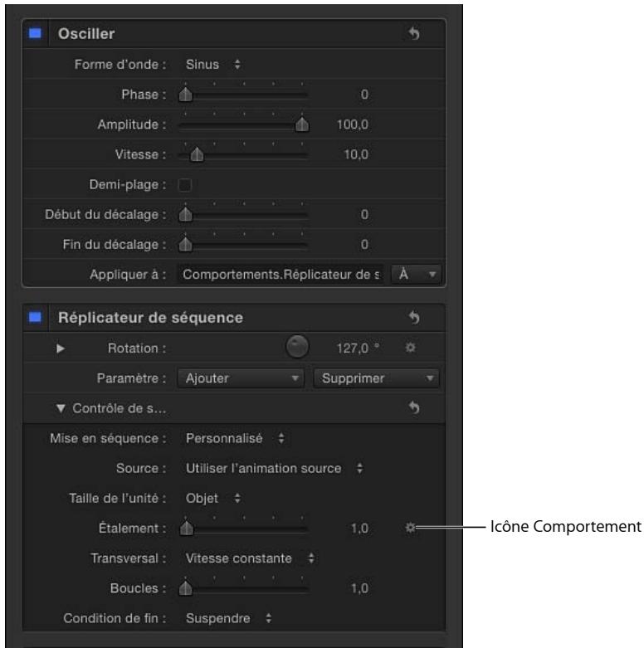Expand the Rotation disclosure triangle
This screenshot has width=644, height=648.
pyautogui.click(x=61, y=348)
